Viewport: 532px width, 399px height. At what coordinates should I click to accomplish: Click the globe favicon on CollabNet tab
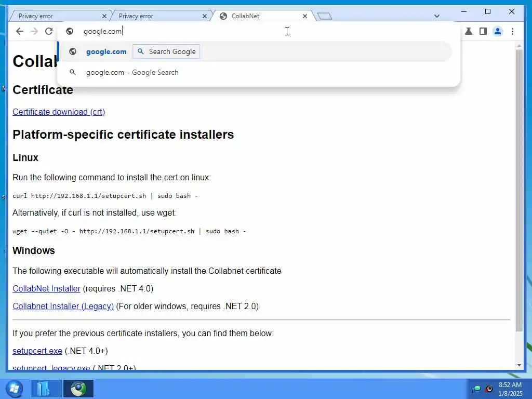click(223, 16)
